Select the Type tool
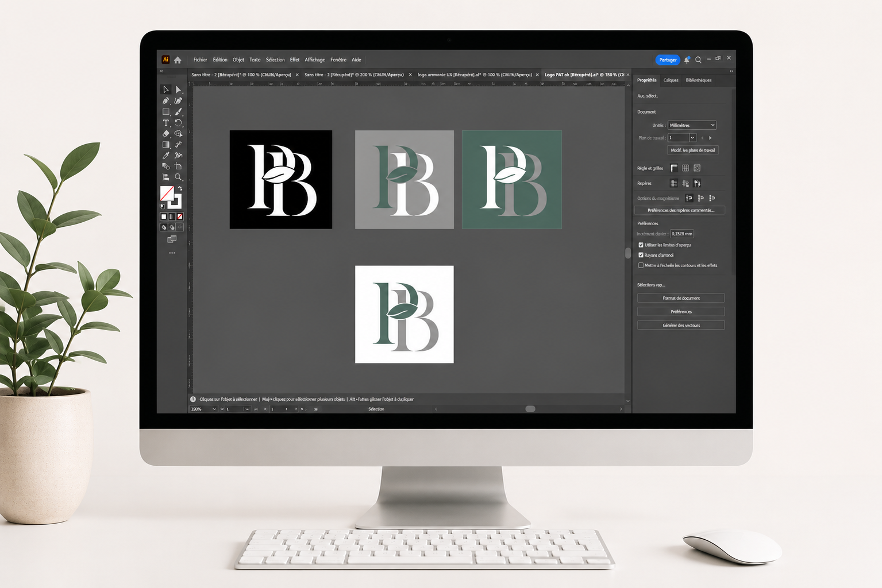Image resolution: width=882 pixels, height=588 pixels. (x=166, y=123)
